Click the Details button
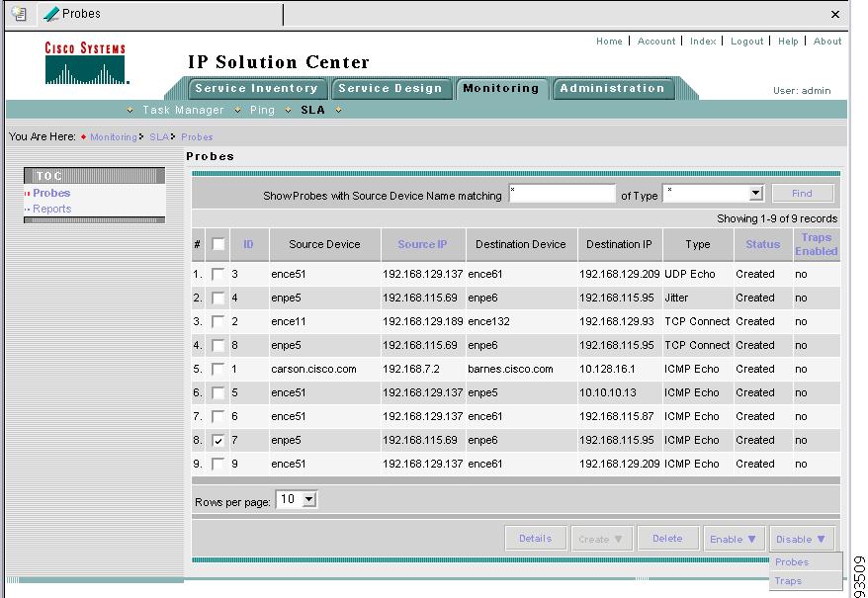Viewport: 868px width, 598px height. click(x=535, y=538)
